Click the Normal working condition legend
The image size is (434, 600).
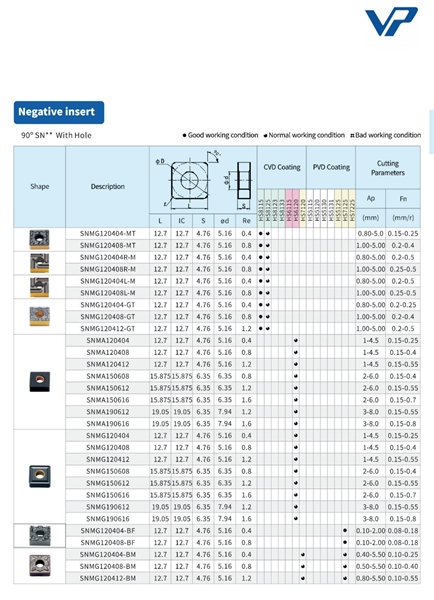click(x=304, y=135)
